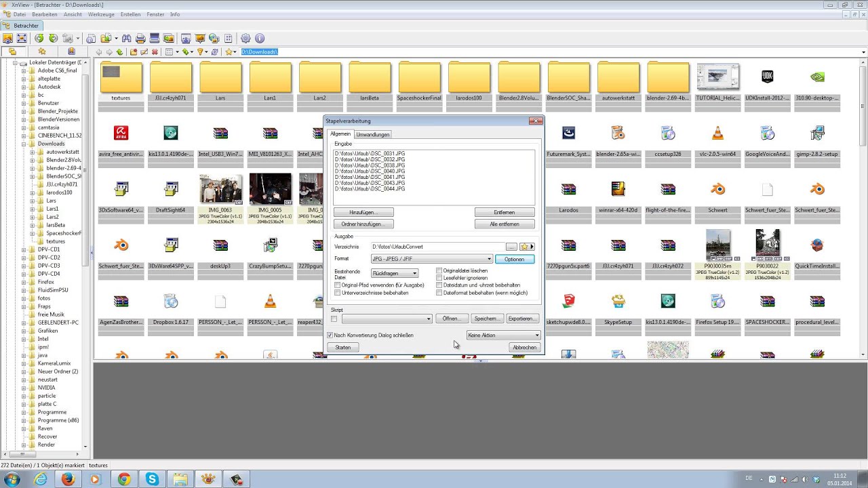The height and width of the screenshot is (488, 868).
Task: Expand the Benutzer folder in tree
Action: click(23, 103)
